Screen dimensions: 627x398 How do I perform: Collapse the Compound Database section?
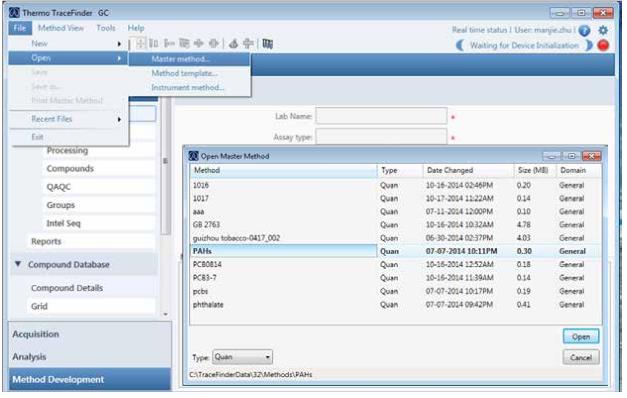pyautogui.click(x=18, y=264)
